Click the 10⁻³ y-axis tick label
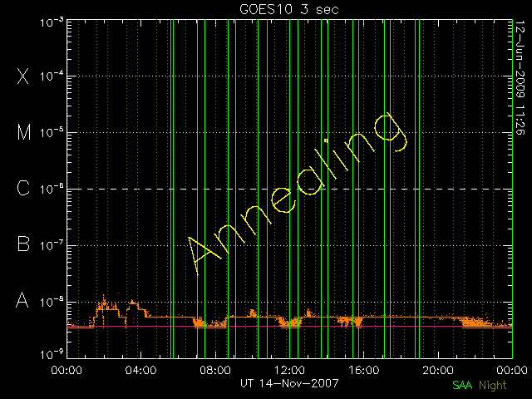 coord(52,22)
